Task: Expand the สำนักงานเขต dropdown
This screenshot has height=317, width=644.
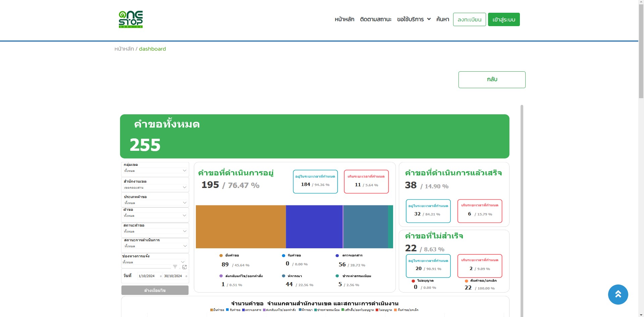Action: coord(155,188)
